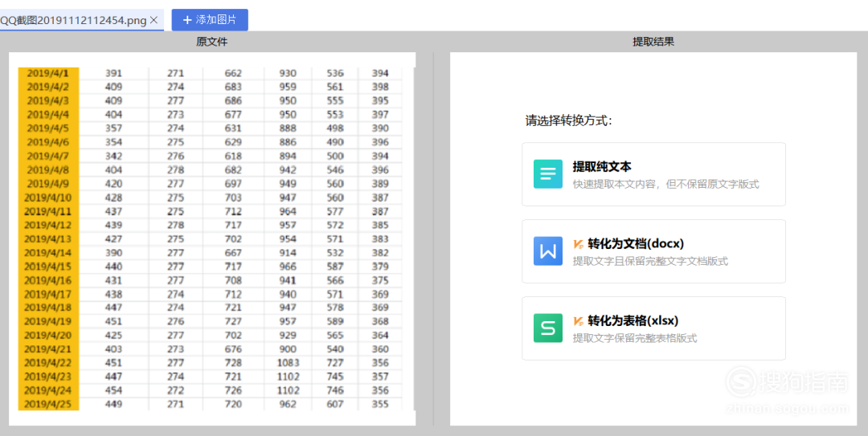This screenshot has width=868, height=436.
Task: Click the teal plain-text extraction icon
Action: click(547, 174)
